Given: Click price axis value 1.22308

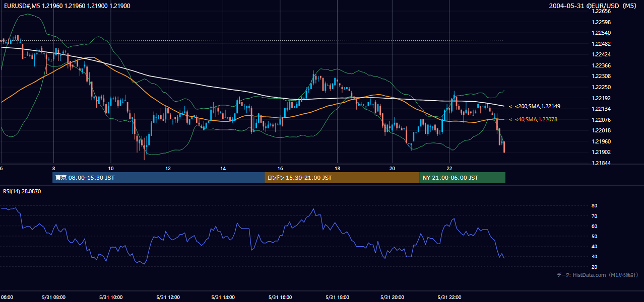Looking at the screenshot, I should click(x=602, y=77).
